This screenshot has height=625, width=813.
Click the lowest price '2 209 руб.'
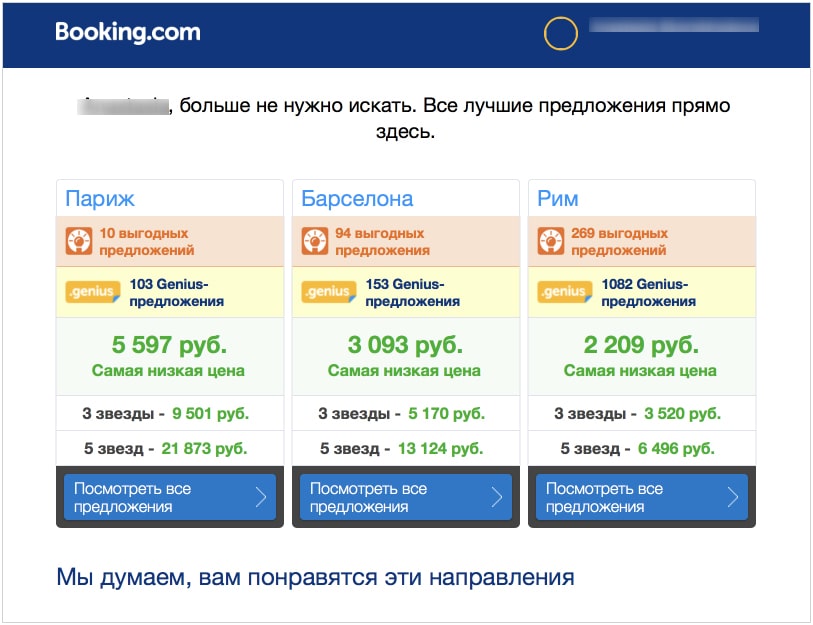click(641, 345)
